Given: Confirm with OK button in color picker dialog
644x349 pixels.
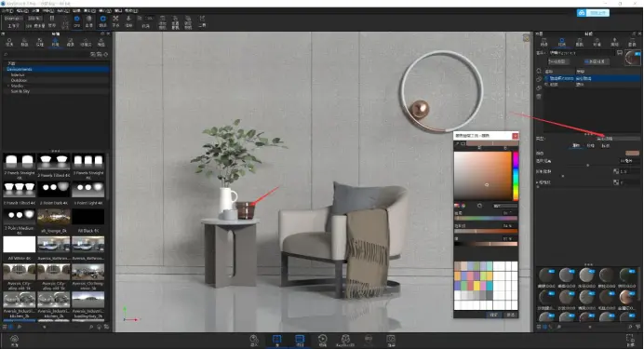Looking at the screenshot, I should coord(494,315).
